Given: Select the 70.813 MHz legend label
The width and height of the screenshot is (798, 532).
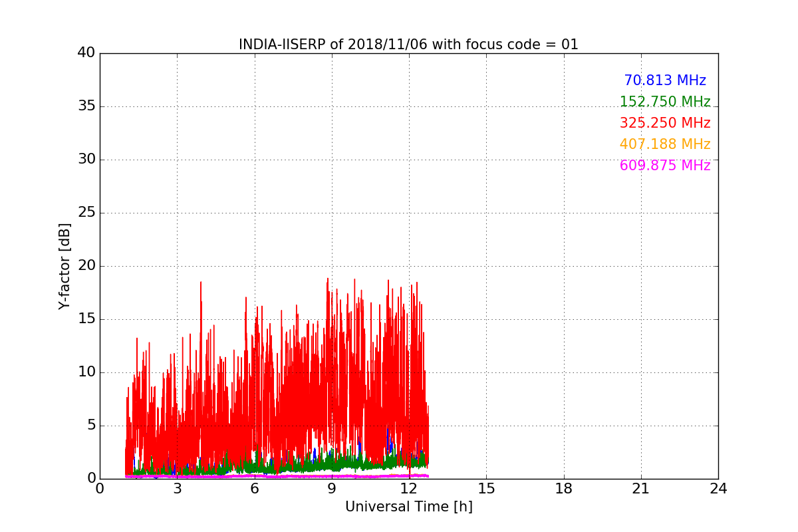Looking at the screenshot, I should click(x=665, y=80).
